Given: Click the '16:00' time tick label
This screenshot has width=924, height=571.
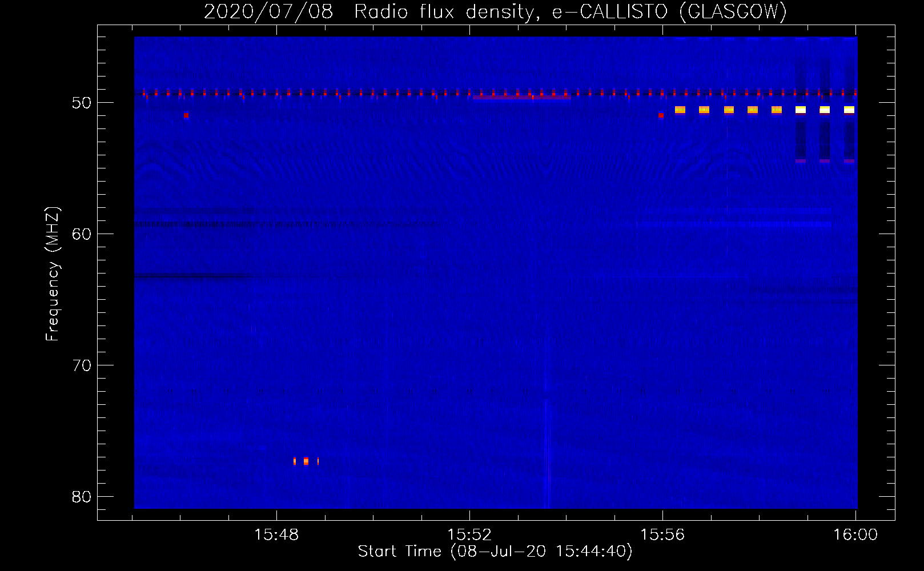Looking at the screenshot, I should (x=855, y=535).
